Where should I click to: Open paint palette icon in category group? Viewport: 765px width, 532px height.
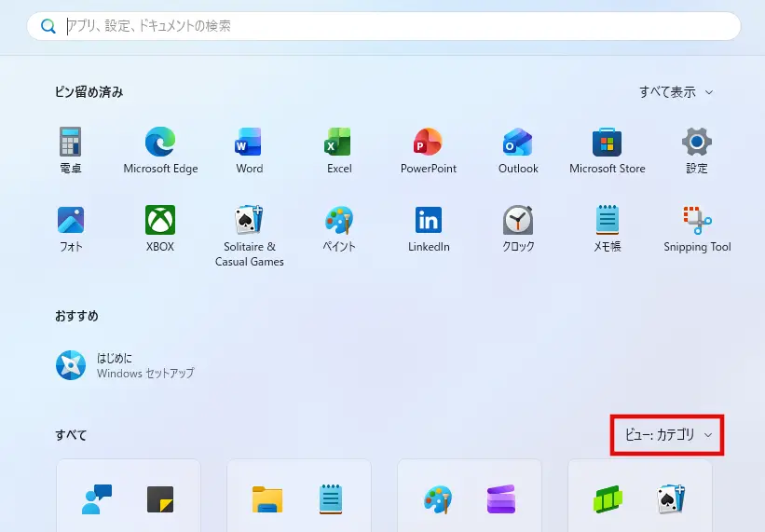(438, 499)
